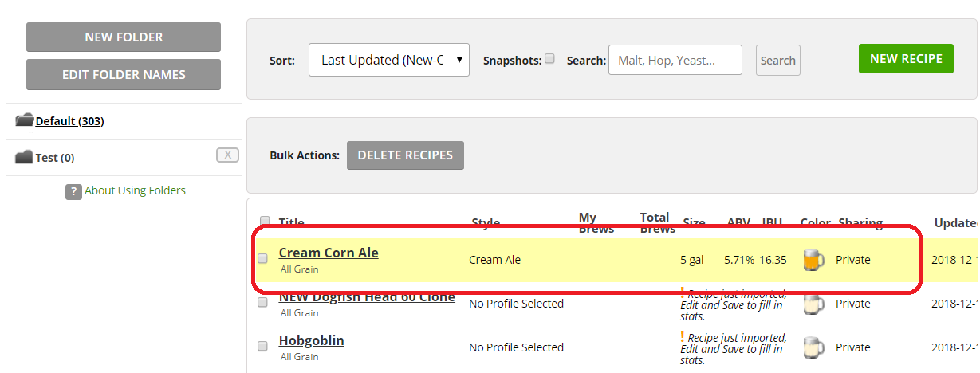Screen dimensions: 980x373
Task: Click the Dogfish Head 60 Clone mug icon
Action: click(812, 304)
